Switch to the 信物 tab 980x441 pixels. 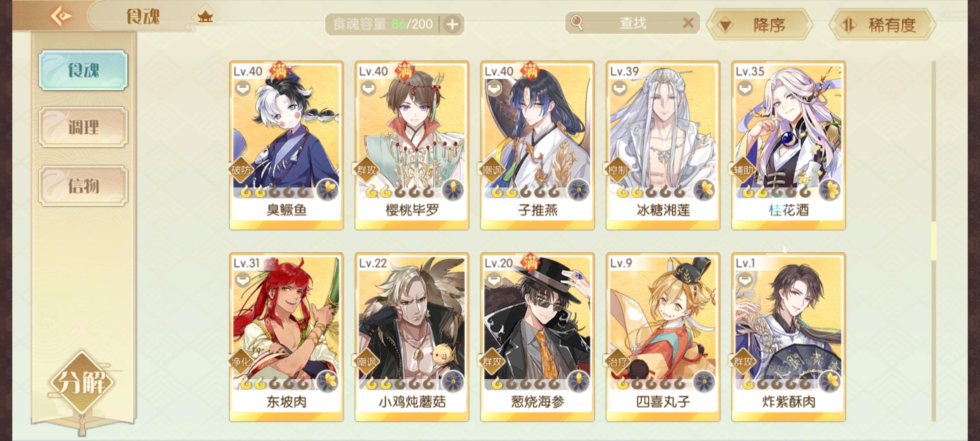[83, 186]
